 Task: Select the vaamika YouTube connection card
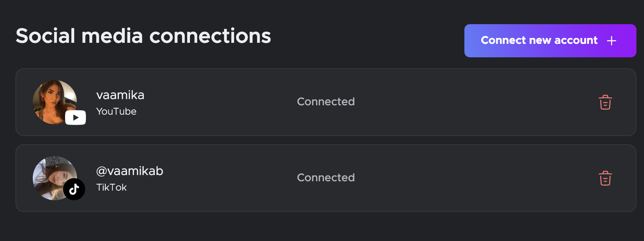point(326,102)
